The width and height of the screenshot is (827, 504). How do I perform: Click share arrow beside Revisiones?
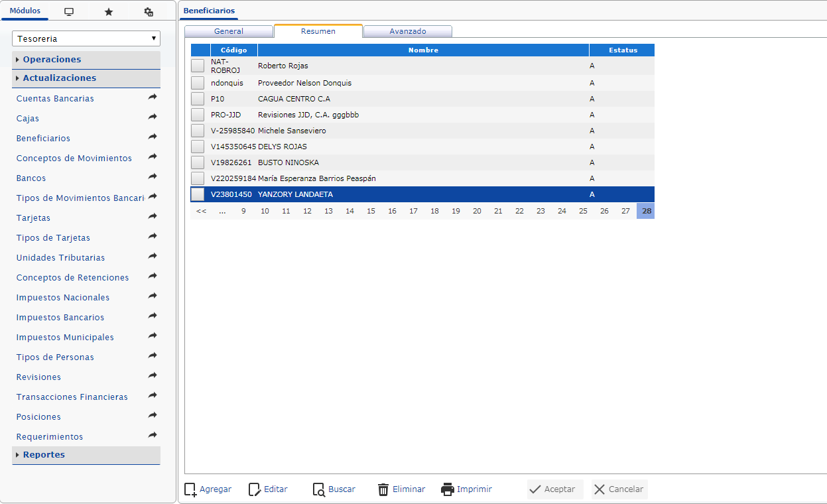pyautogui.click(x=153, y=376)
